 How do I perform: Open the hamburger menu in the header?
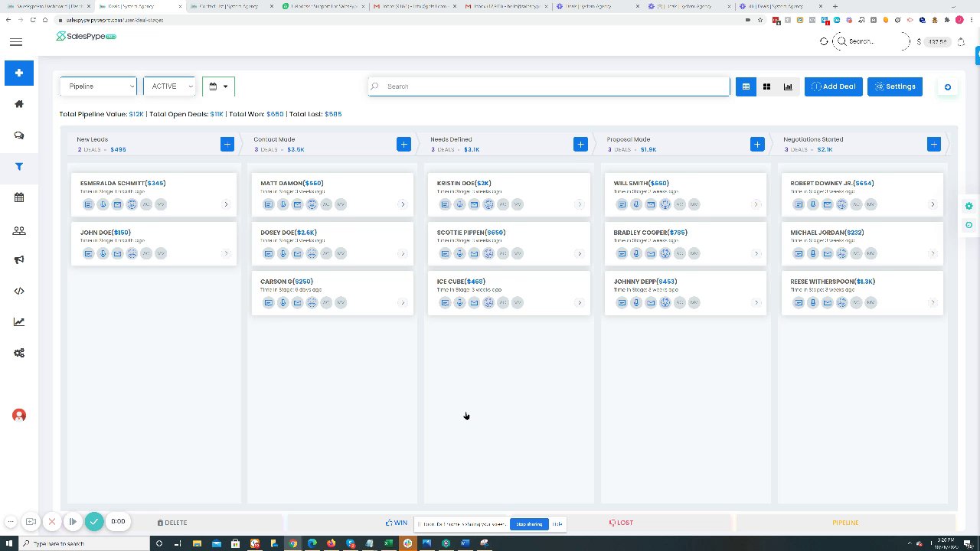(x=16, y=42)
